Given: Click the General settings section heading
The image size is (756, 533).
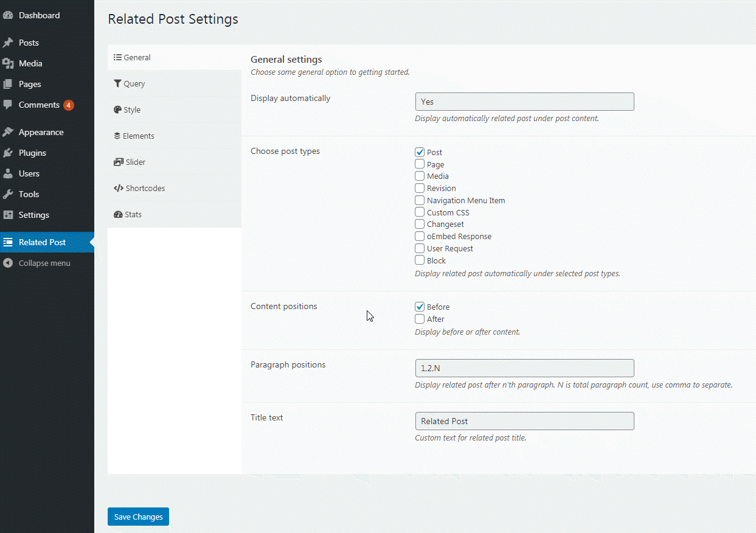Looking at the screenshot, I should [x=286, y=60].
